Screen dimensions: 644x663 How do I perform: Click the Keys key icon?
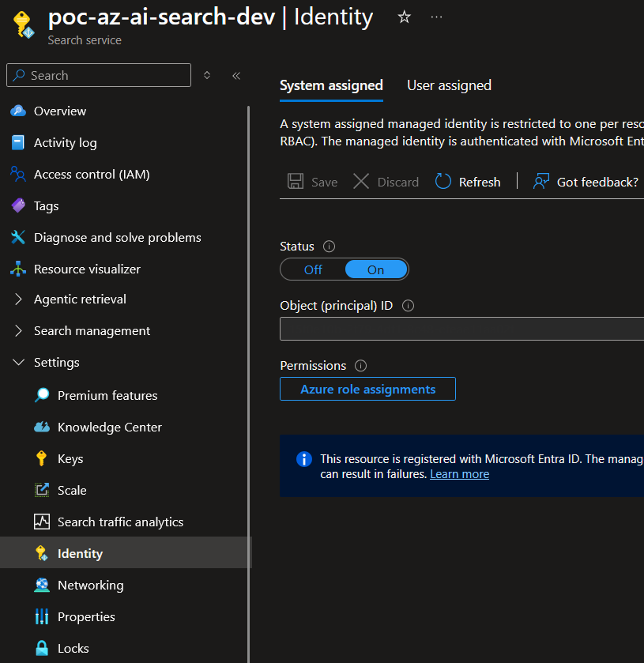[41, 458]
